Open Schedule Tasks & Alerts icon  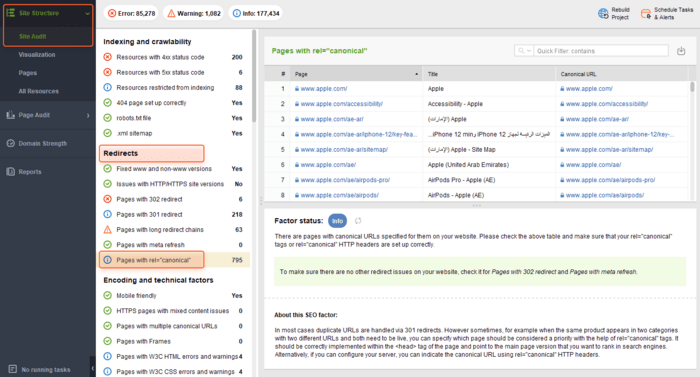click(646, 14)
